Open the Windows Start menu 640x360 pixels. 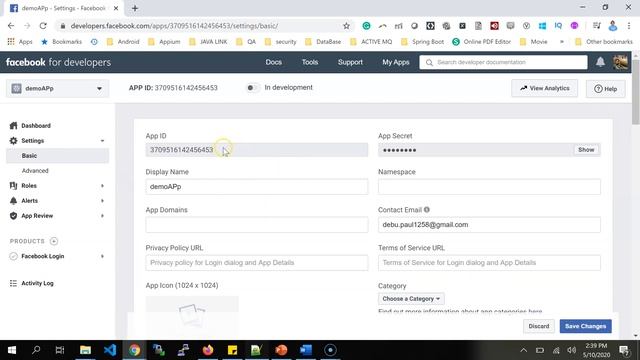(x=12, y=350)
